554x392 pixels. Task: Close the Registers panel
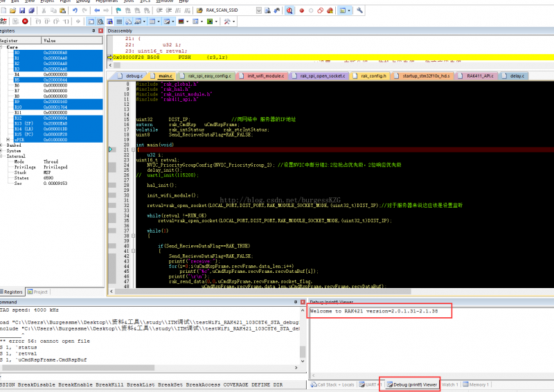point(101,31)
